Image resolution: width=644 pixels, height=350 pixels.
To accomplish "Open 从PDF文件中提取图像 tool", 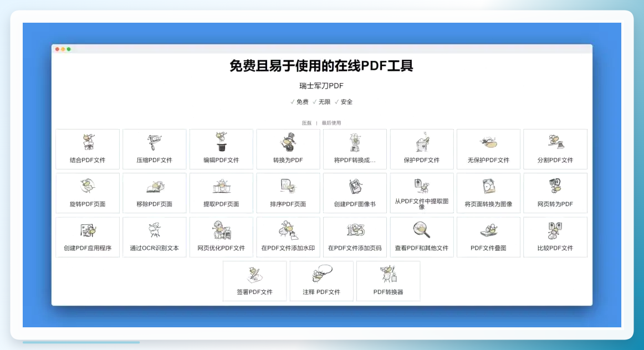I will click(422, 193).
